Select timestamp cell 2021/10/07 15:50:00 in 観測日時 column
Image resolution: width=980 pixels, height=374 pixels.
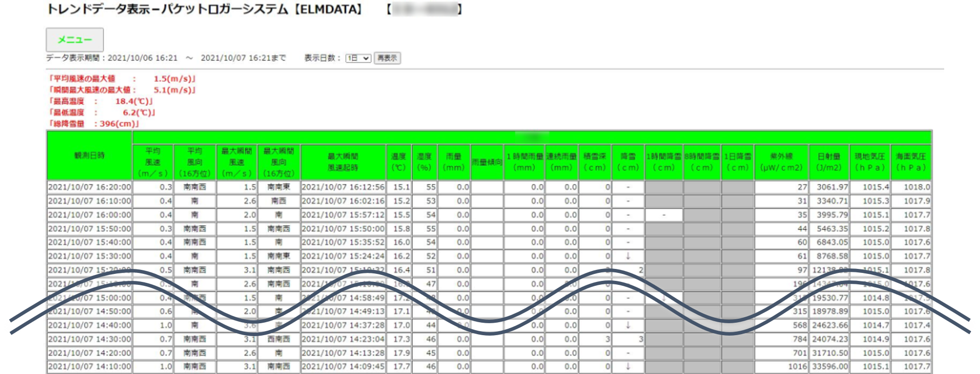(90, 229)
